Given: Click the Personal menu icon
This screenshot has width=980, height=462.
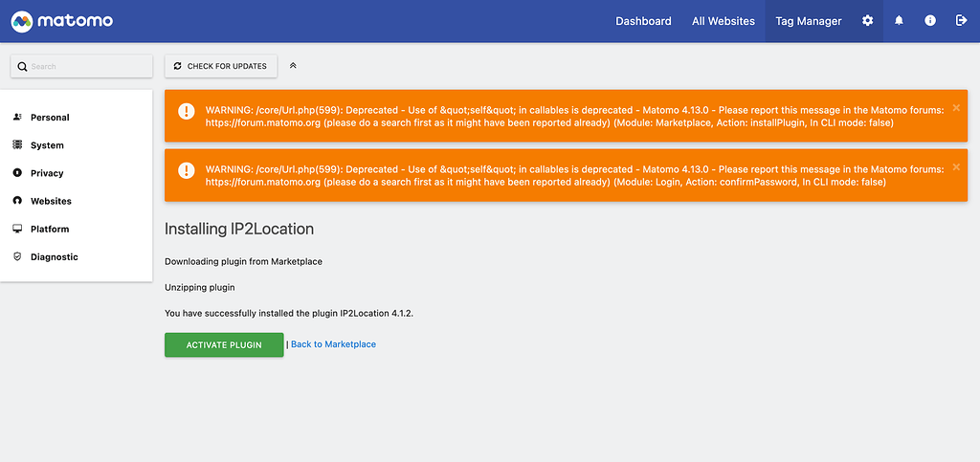Looking at the screenshot, I should pyautogui.click(x=17, y=118).
